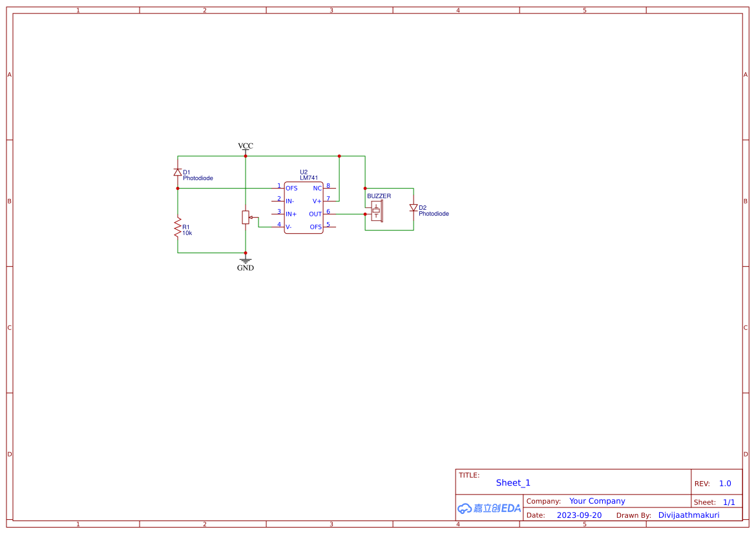Click the Sheet_1 title text
This screenshot has height=534, width=756.
point(513,483)
